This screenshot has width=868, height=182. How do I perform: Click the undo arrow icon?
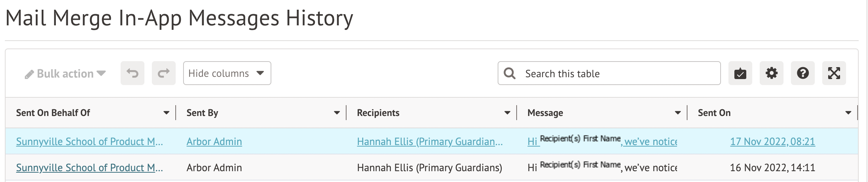click(x=132, y=73)
